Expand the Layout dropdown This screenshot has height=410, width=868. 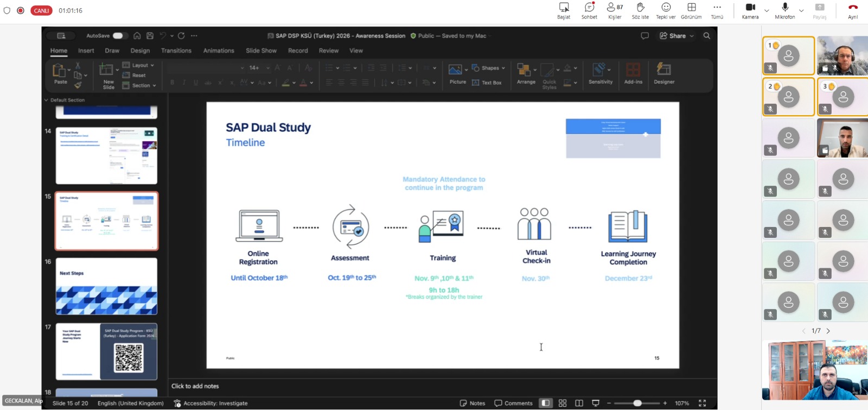(x=138, y=65)
